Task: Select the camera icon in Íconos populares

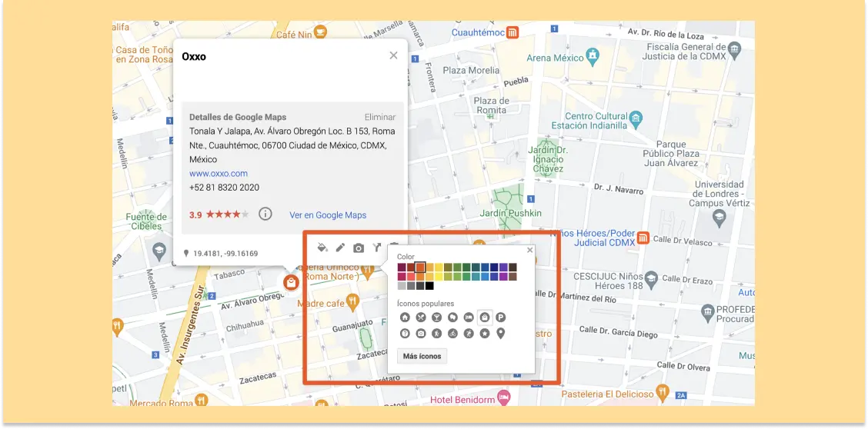Action: point(421,334)
